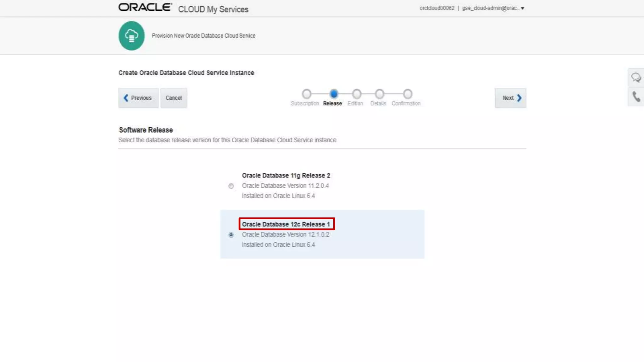
Task: Click 'Create Oracle Database Cloud Service Instance' heading
Action: pyautogui.click(x=186, y=73)
